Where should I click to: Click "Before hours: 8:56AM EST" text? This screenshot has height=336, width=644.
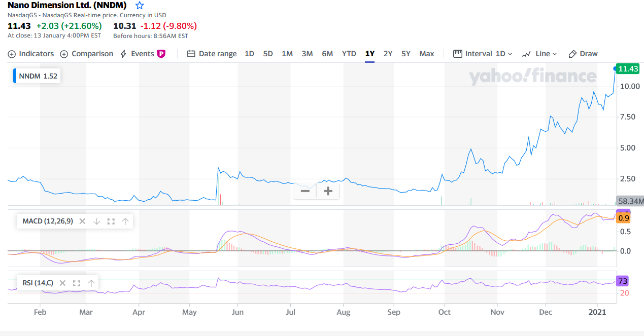151,36
